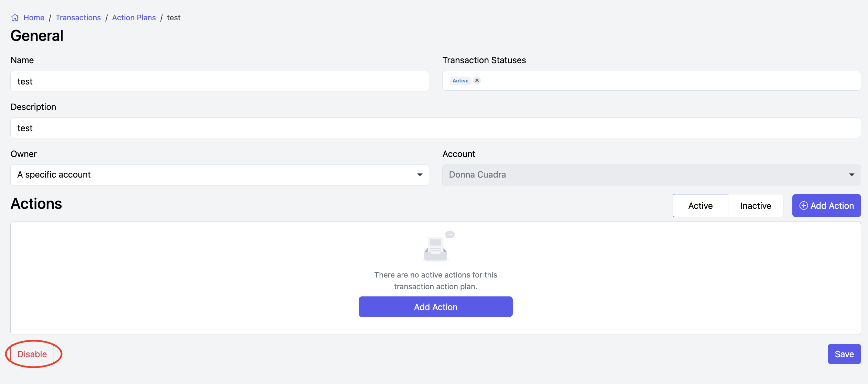Image resolution: width=868 pixels, height=384 pixels.
Task: Click the Home house icon in breadcrumb
Action: [x=15, y=18]
